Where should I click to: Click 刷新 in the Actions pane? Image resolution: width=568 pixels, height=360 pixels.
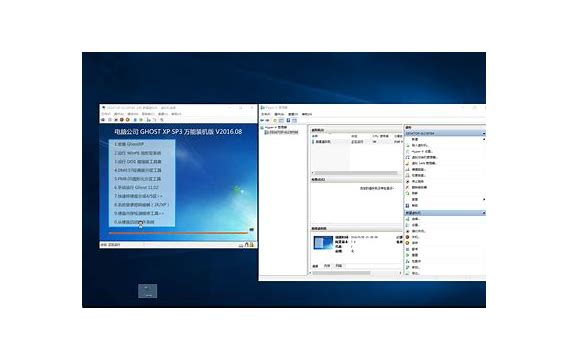(x=415, y=193)
